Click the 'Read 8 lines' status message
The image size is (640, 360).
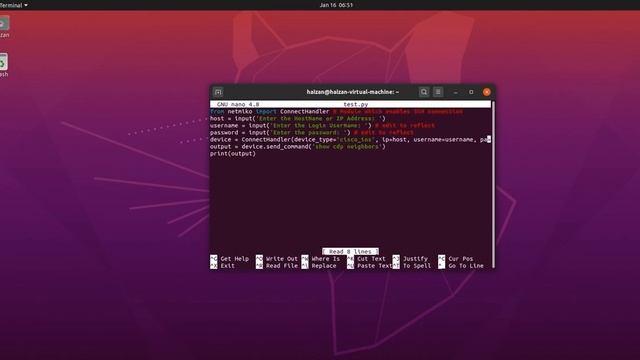pos(350,251)
